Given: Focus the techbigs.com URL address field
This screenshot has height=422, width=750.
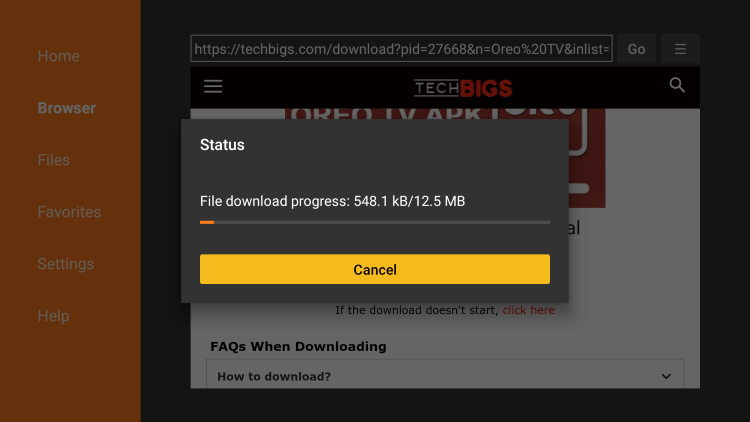Looking at the screenshot, I should [x=401, y=48].
